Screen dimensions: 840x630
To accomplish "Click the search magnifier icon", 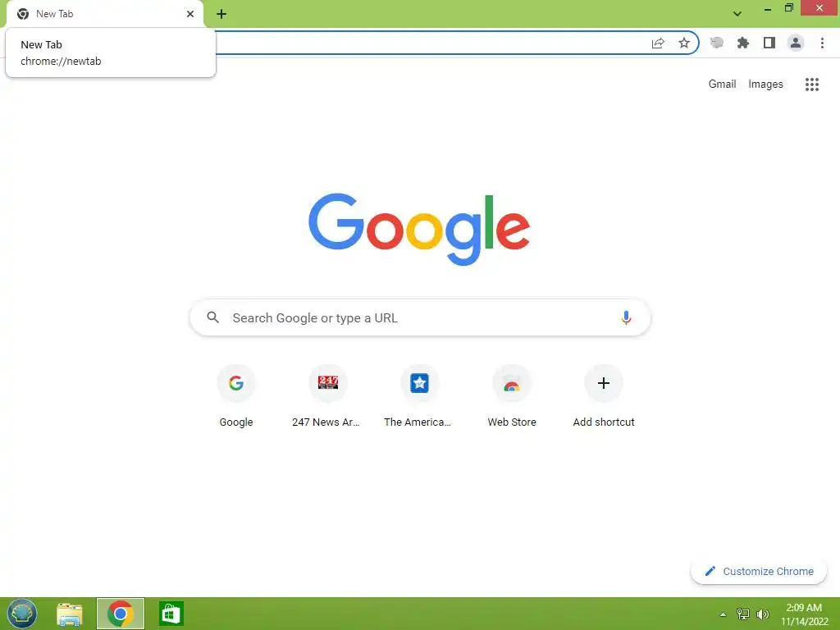I will [x=212, y=317].
